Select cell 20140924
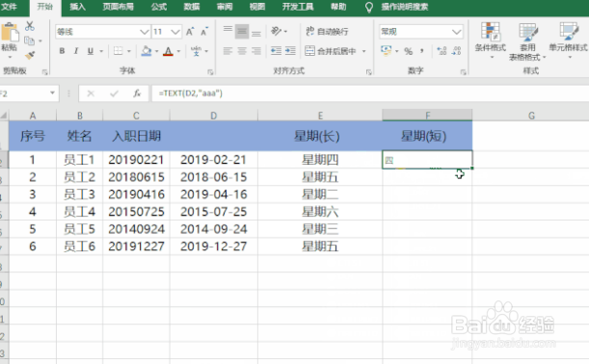This screenshot has height=364, width=589. pos(136,229)
